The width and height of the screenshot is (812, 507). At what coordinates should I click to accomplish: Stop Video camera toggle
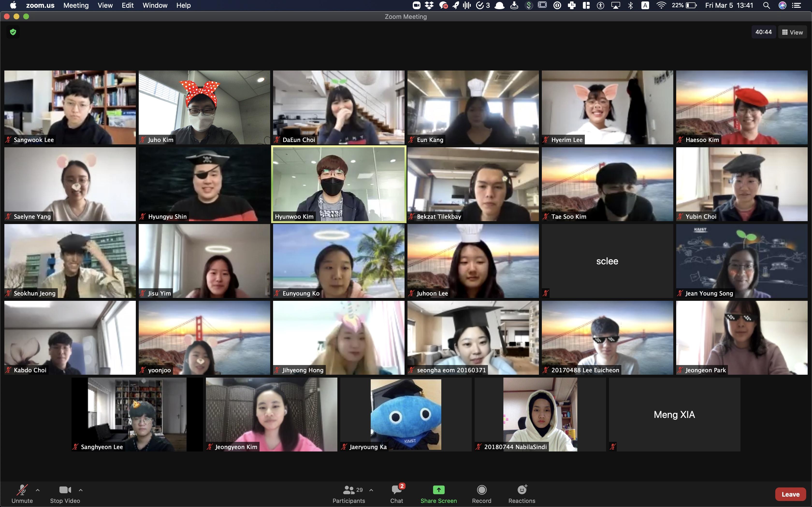point(65,490)
